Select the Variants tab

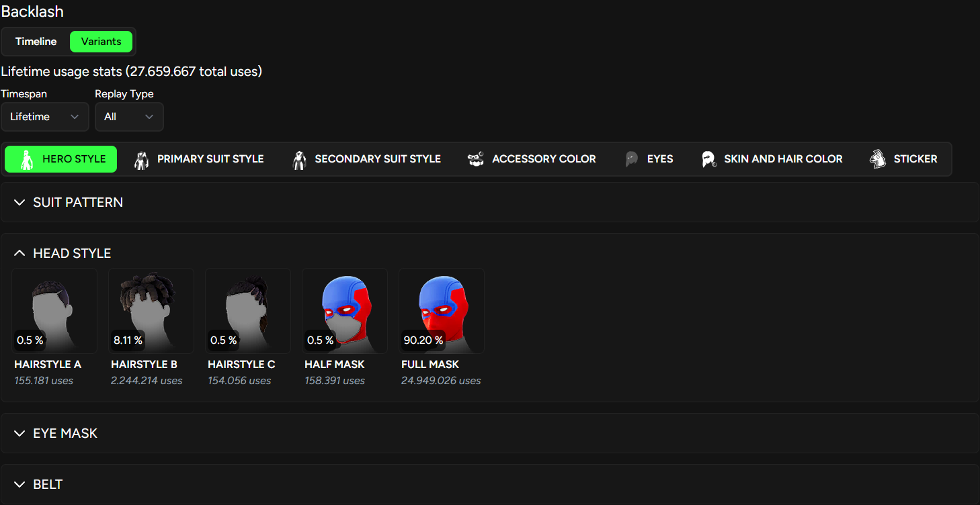click(101, 41)
